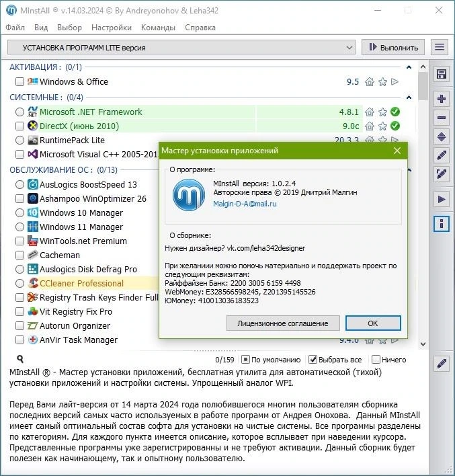Check the Microsoft Visual C++ checkbox

(19, 154)
